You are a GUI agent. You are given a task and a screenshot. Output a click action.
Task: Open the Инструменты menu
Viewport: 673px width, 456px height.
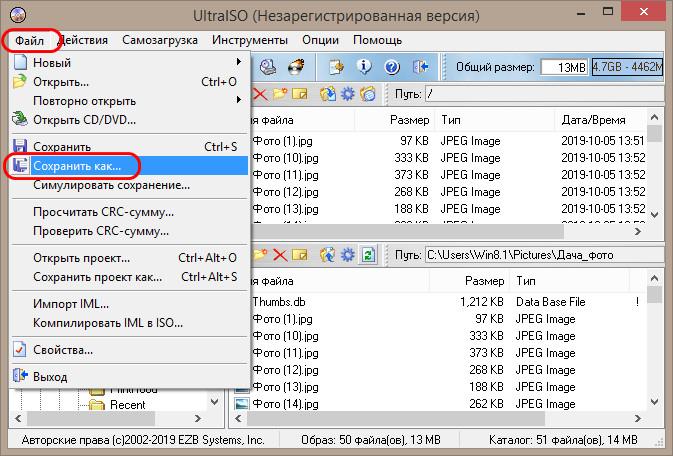[x=250, y=40]
